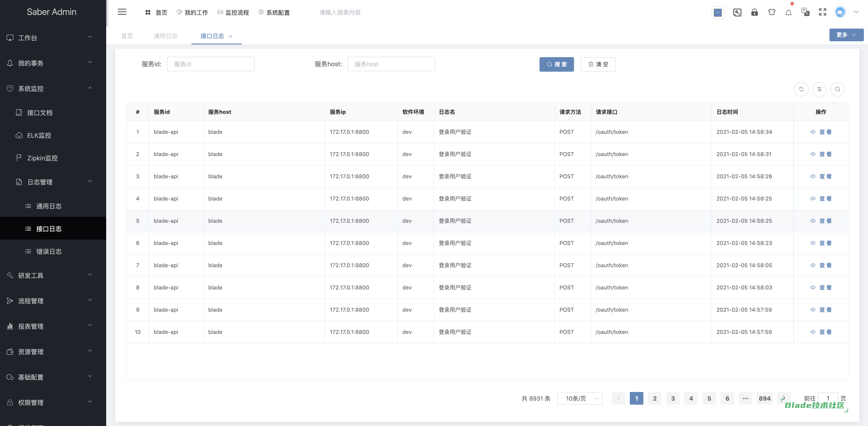Image resolution: width=868 pixels, height=426 pixels.
Task: Click the user avatar icon
Action: point(840,12)
